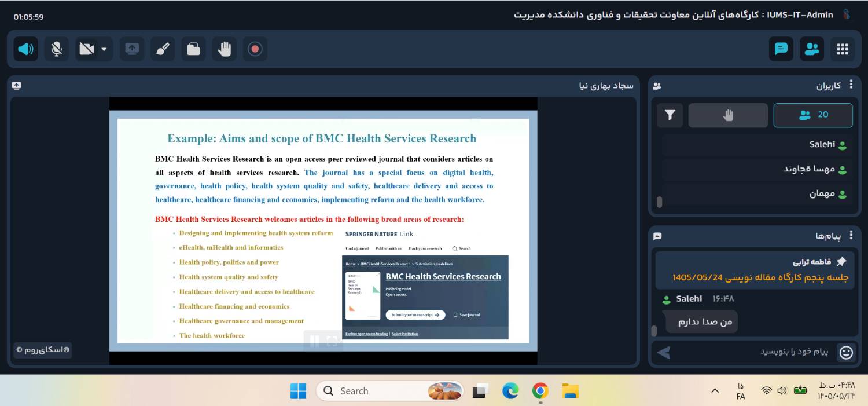Open the Windows Start menu

[299, 391]
